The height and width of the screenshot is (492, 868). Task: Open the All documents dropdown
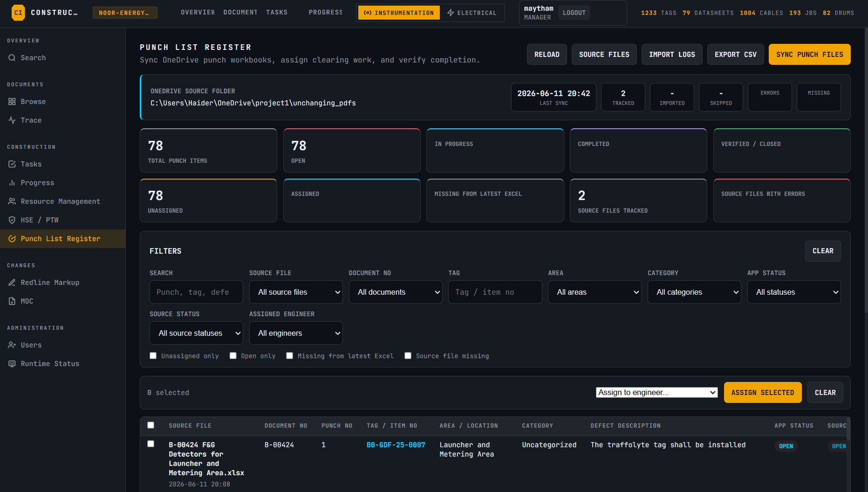point(396,292)
